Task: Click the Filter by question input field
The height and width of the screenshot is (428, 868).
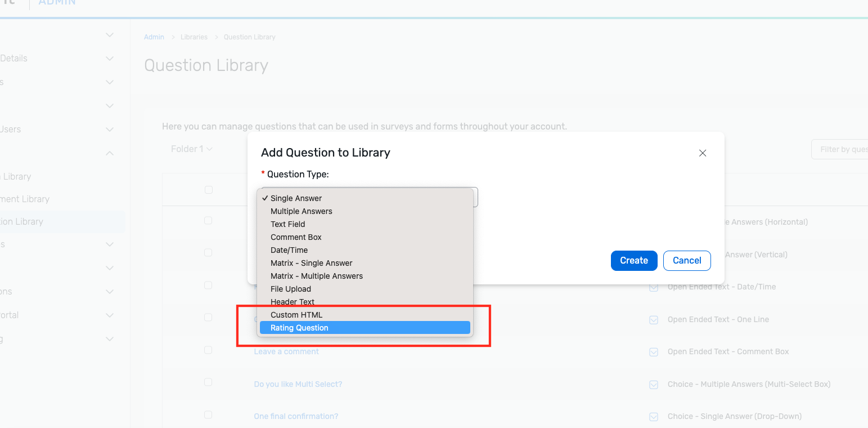Action: (839, 149)
